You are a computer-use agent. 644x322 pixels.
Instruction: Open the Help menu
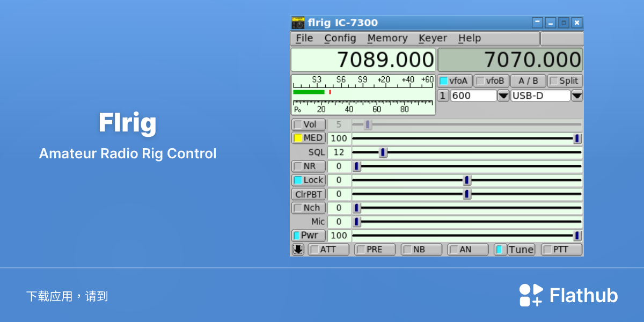click(470, 38)
